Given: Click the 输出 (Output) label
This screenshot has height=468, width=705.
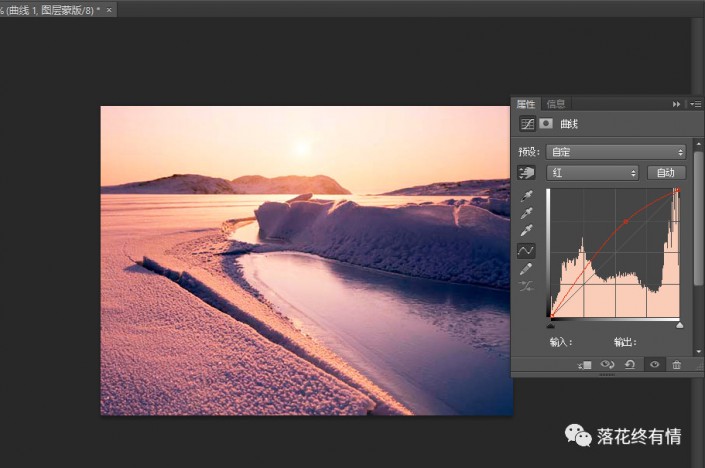Looking at the screenshot, I should [x=625, y=342].
